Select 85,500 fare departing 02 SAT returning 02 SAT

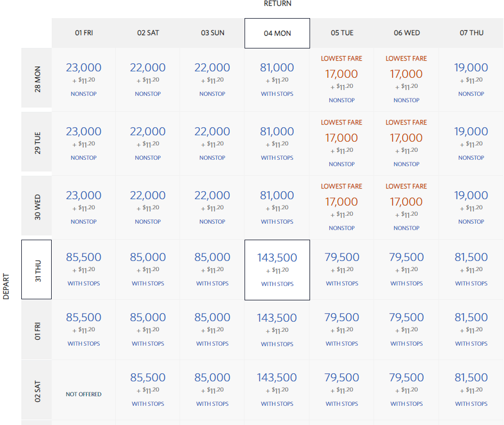[x=148, y=389]
